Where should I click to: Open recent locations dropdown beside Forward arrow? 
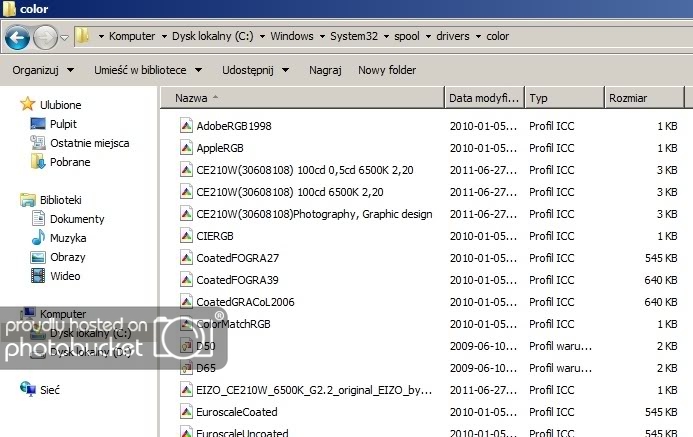pos(65,38)
